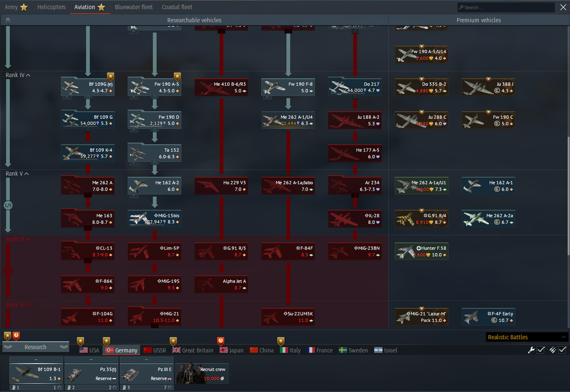Expand the Bf 109G (e) vehicle group
This screenshot has height=392, width=570.
click(88, 97)
